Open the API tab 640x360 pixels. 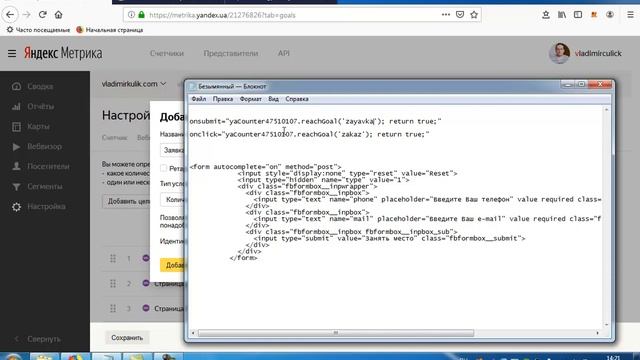(x=284, y=53)
